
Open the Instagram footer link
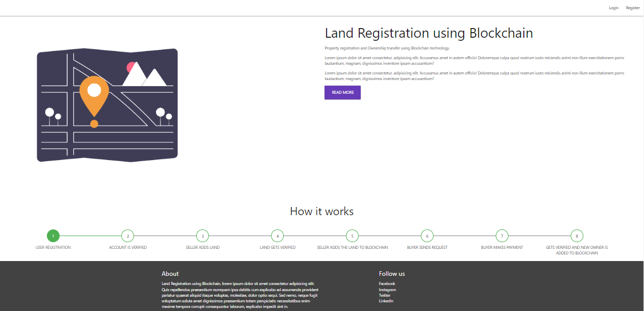tap(387, 290)
